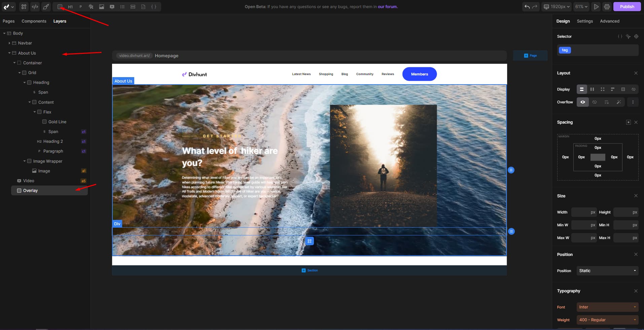This screenshot has height=330, width=644.
Task: Activate the selector picker cursor icon
Action: click(x=628, y=36)
